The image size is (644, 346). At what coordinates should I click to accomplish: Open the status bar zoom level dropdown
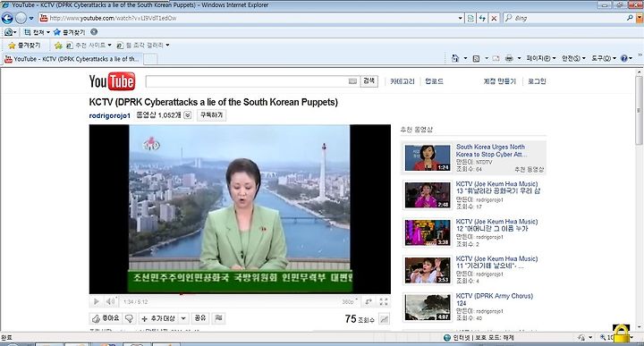(631, 337)
